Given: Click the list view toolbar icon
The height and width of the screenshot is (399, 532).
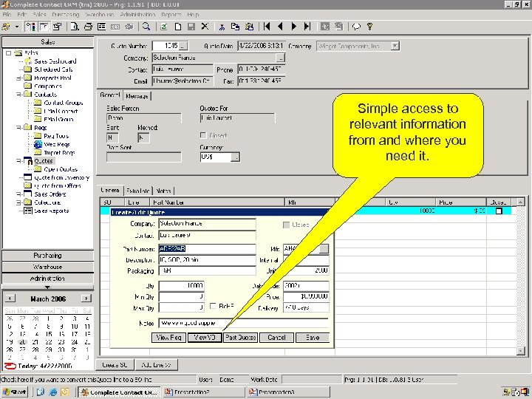Looking at the screenshot, I should point(101,27).
